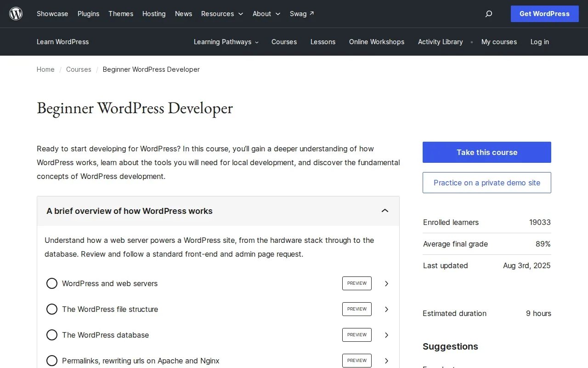Open lesson title The WordPress database

click(106, 335)
